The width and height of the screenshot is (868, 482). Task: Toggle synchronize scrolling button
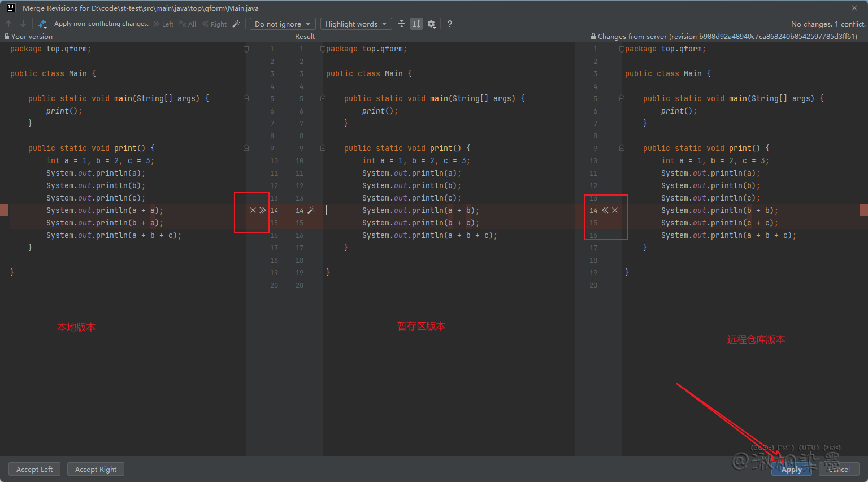(x=416, y=24)
